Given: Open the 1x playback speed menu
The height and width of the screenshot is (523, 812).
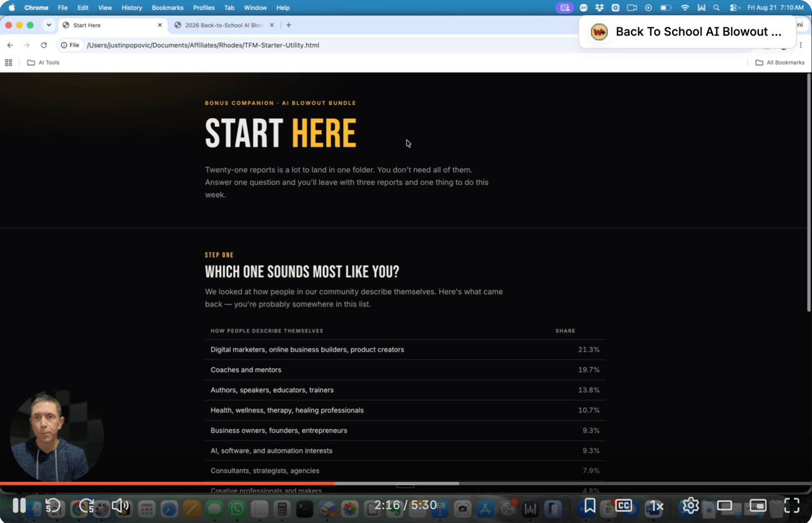Looking at the screenshot, I should (x=656, y=506).
